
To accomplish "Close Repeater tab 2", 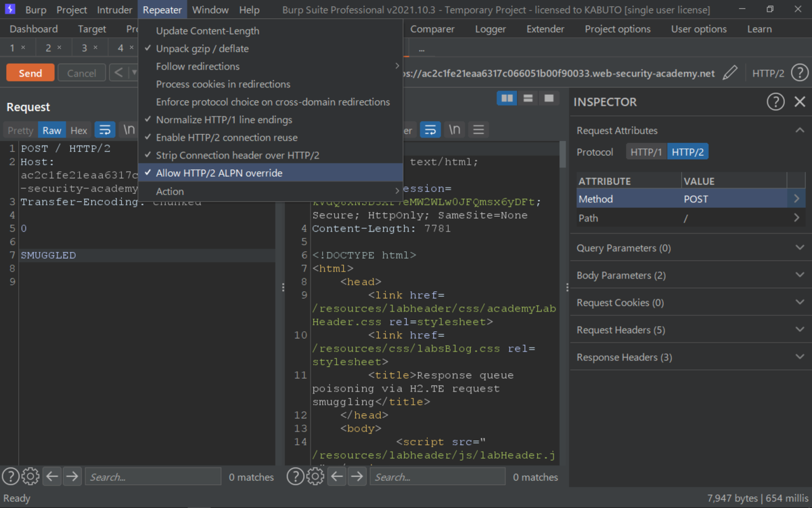I will (x=59, y=47).
